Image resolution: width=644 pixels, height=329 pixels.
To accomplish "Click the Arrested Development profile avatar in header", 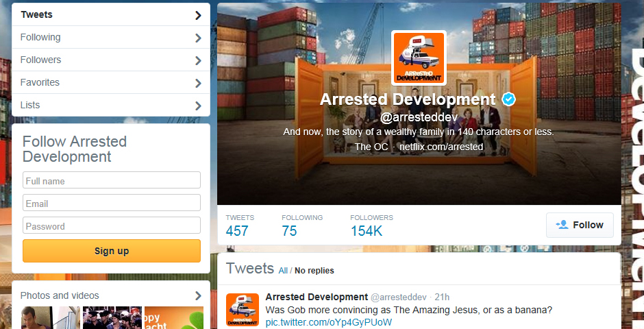I will 419,58.
